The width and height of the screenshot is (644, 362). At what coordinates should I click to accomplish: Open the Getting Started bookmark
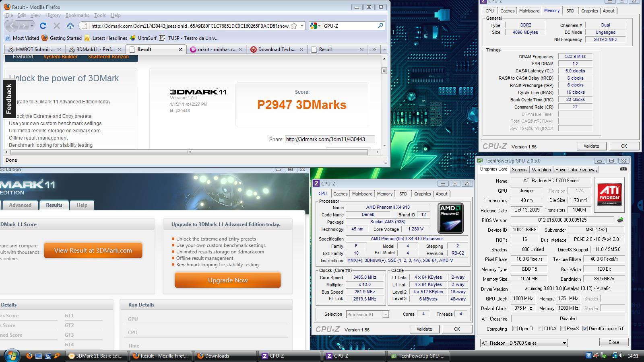(62, 38)
